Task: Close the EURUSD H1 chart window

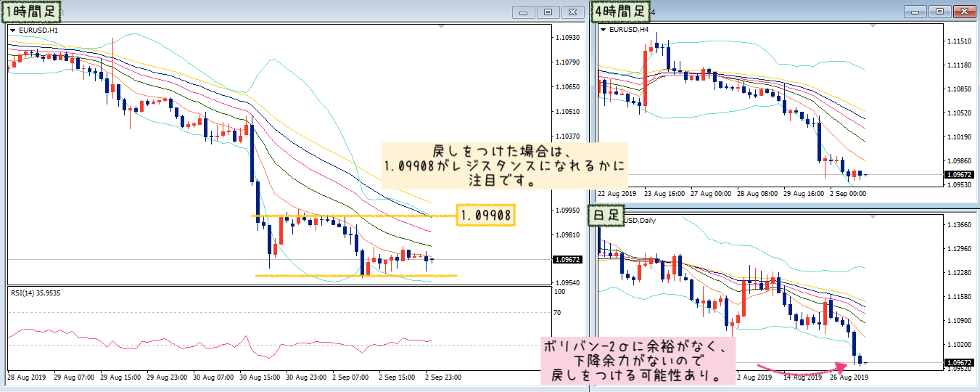Action: (573, 12)
